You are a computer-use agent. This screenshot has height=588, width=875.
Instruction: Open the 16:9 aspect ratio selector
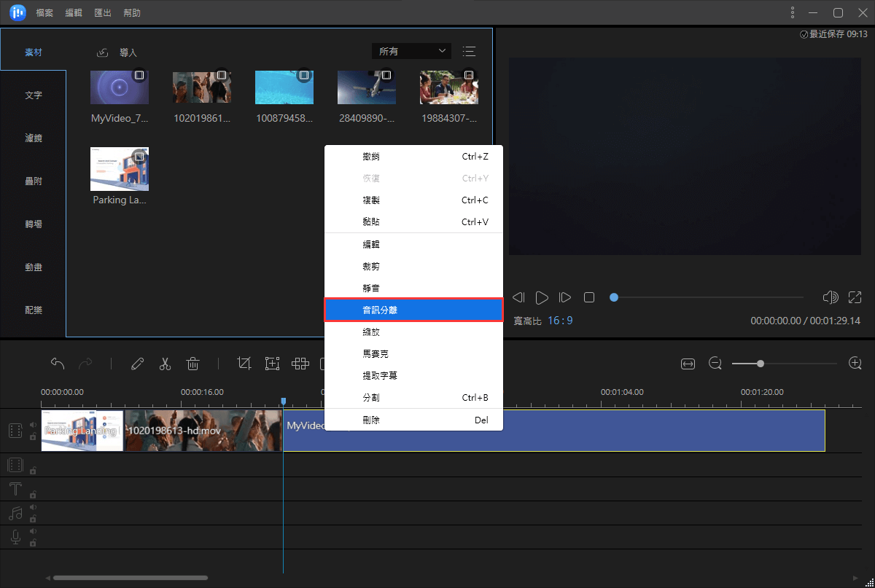560,321
